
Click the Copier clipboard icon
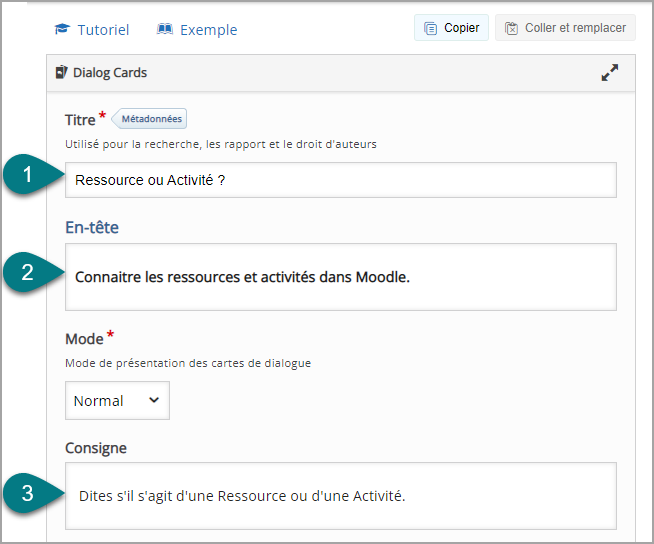430,28
